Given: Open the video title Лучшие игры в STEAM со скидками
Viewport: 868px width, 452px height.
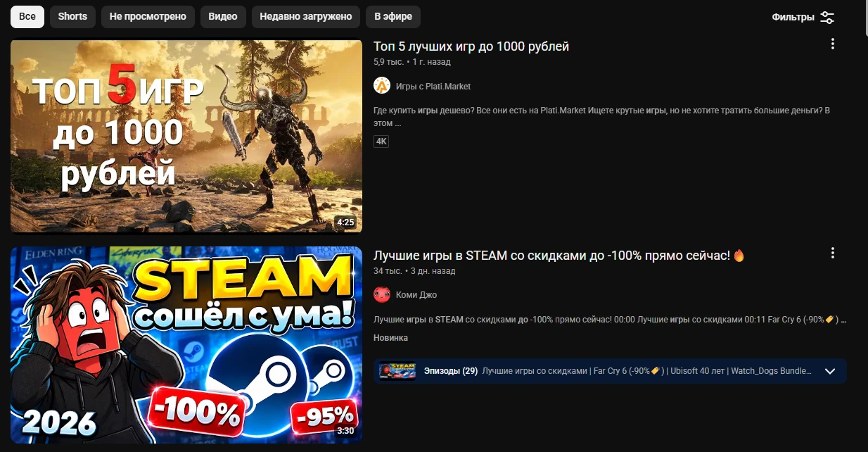Looking at the screenshot, I should point(559,256).
